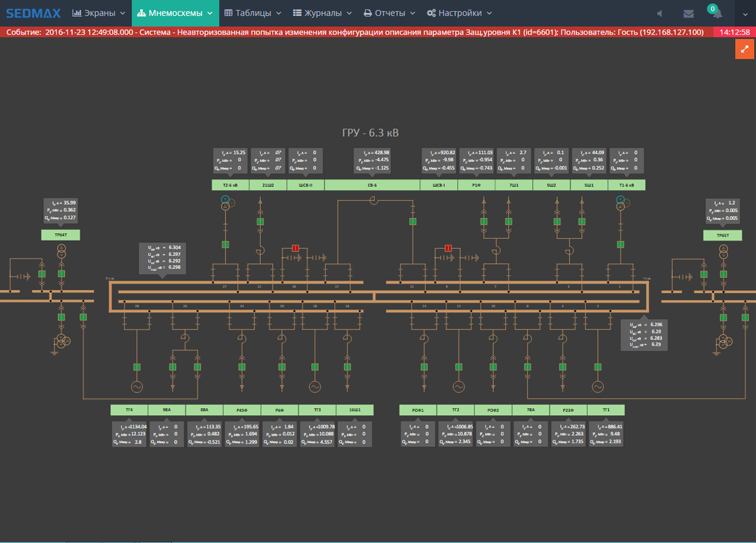Select the ТГ4 generator symbol
The height and width of the screenshot is (543, 756).
pyautogui.click(x=137, y=386)
